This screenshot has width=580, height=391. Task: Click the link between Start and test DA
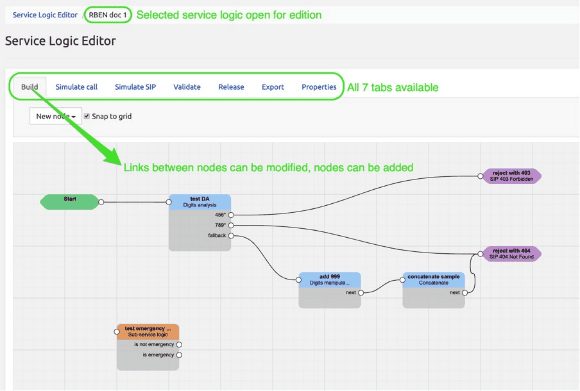tap(135, 202)
